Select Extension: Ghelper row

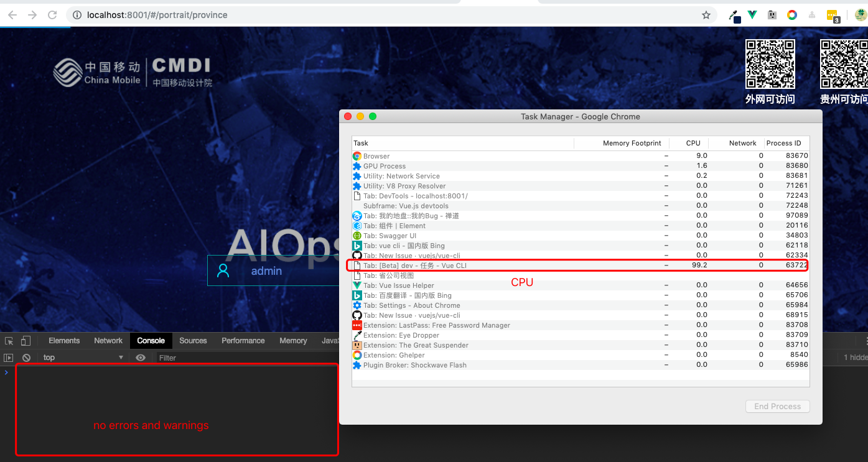point(581,355)
